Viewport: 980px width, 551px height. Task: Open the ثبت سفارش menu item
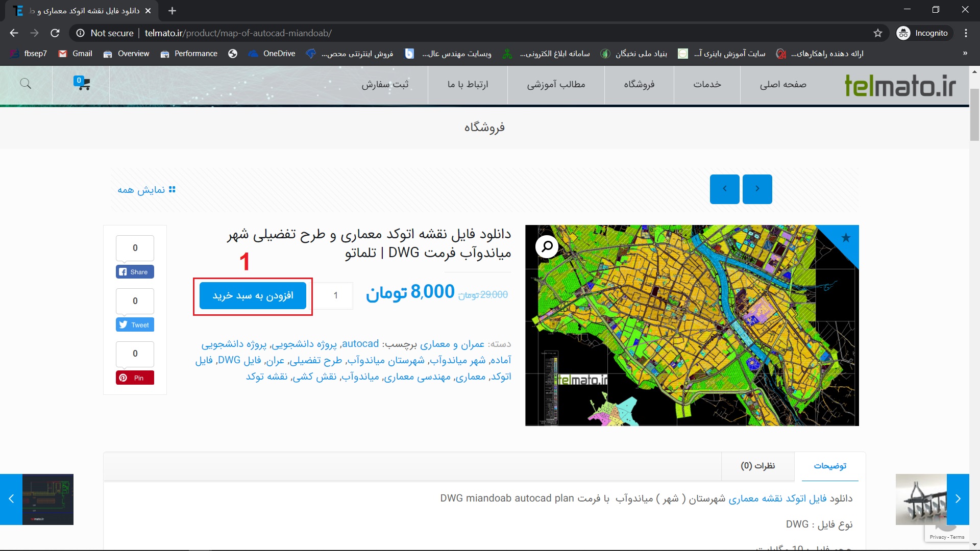385,85
